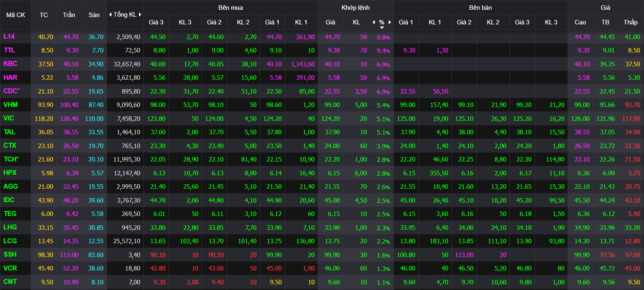644x290 pixels.
Task: Click the KL header under Khớp lệnh
Action: (356, 22)
